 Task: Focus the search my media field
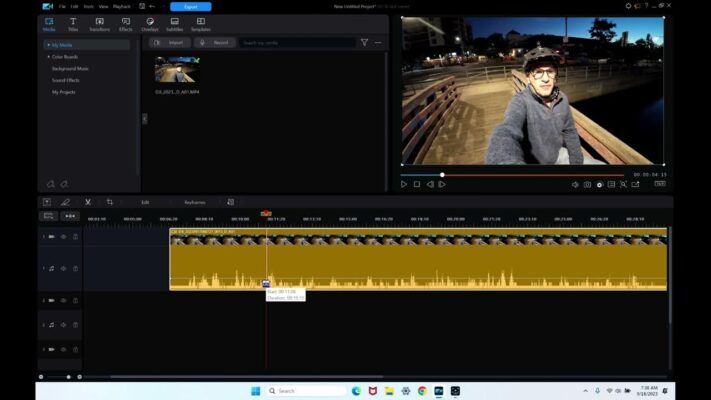coord(297,43)
